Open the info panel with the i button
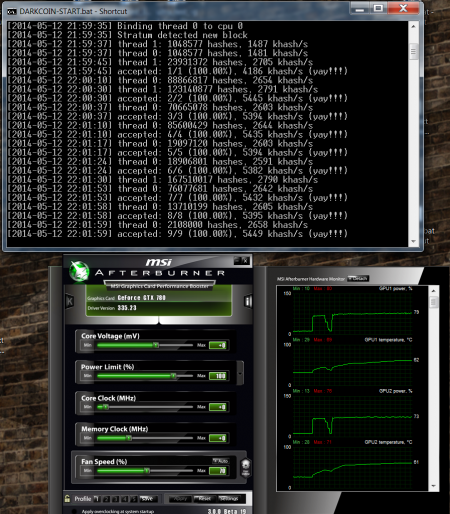Image resolution: width=450 pixels, height=514 pixels. [x=248, y=301]
